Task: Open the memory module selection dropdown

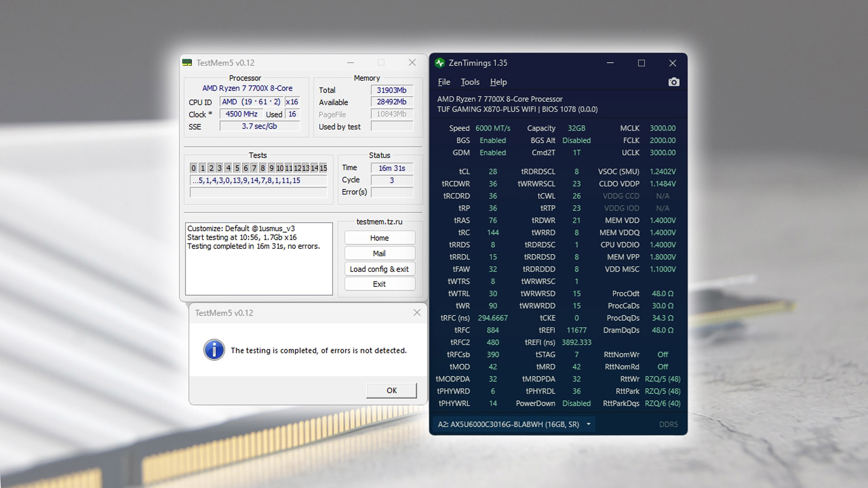Action: click(x=588, y=424)
